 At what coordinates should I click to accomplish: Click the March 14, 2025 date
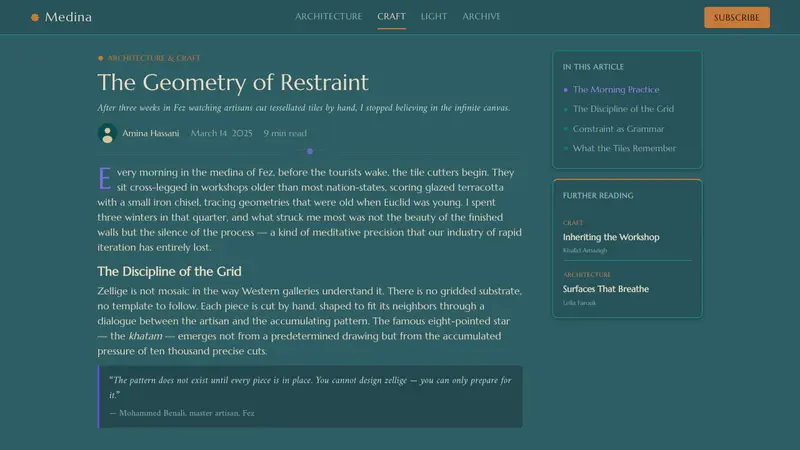pyautogui.click(x=221, y=133)
